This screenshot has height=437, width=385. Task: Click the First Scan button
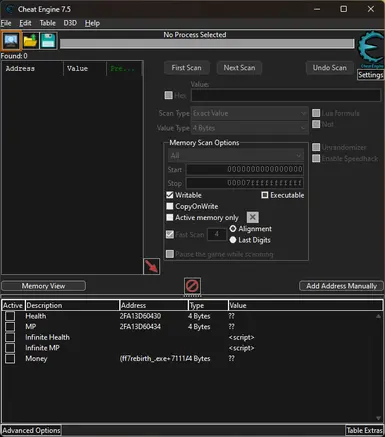187,68
